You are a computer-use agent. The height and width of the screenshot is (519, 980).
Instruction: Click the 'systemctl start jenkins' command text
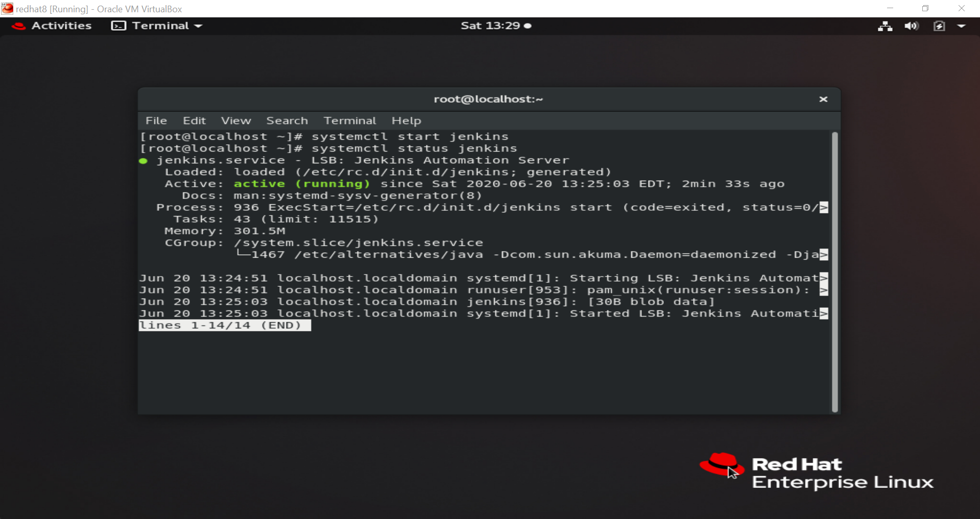(410, 137)
